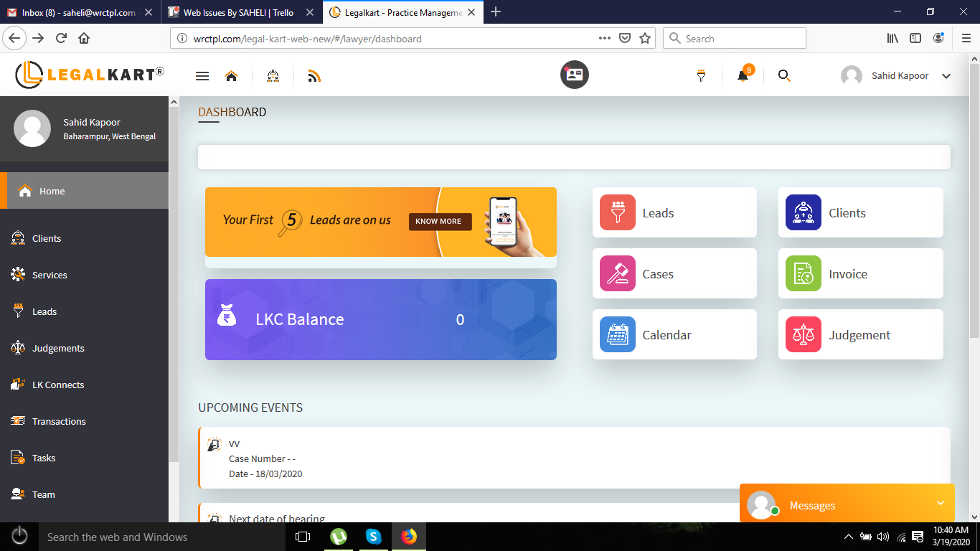Image resolution: width=980 pixels, height=551 pixels.
Task: Switch to the Trello Web Issues tab
Action: click(238, 12)
